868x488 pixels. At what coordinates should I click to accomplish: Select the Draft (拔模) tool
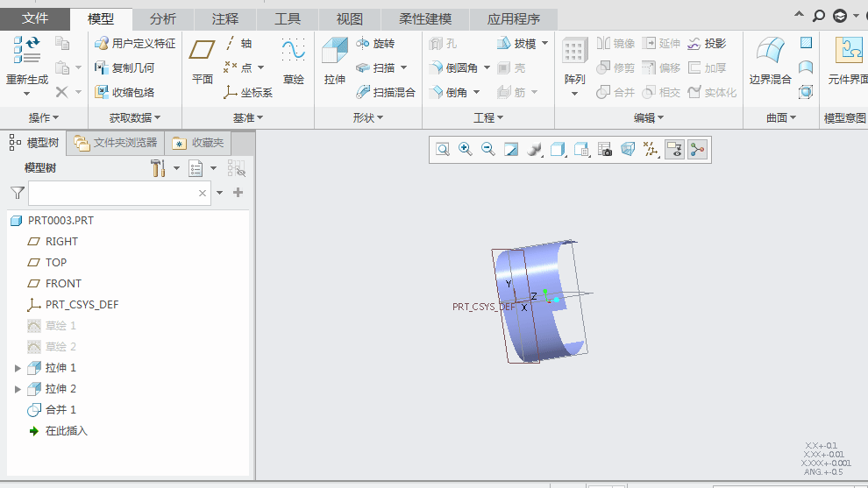(x=516, y=43)
